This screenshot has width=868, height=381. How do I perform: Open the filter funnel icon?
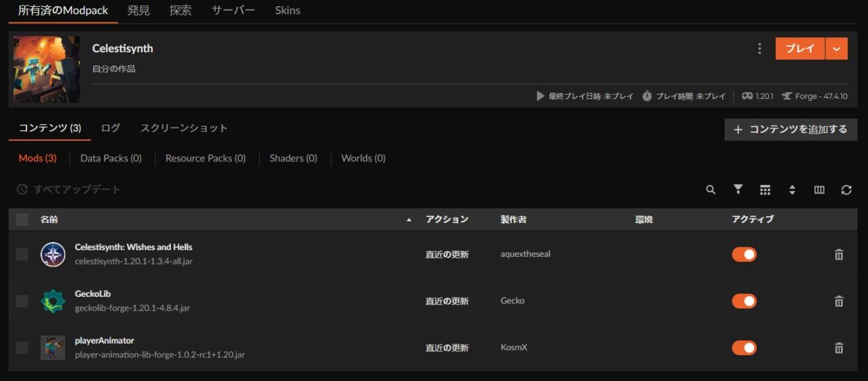click(x=738, y=189)
